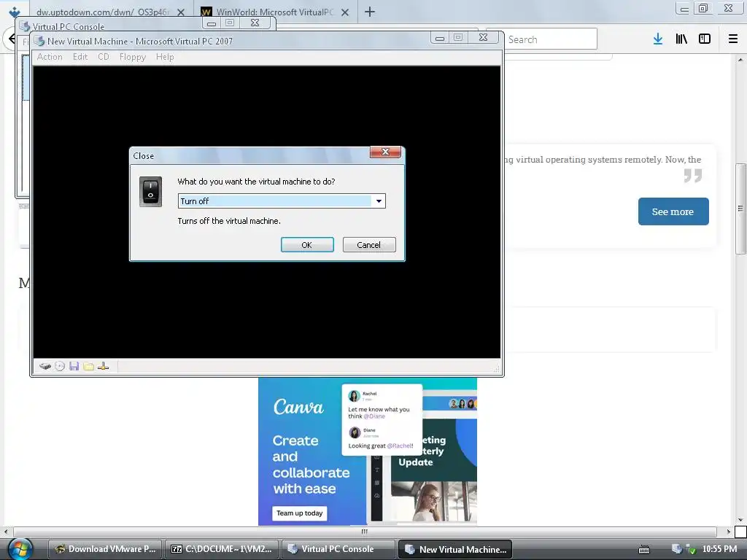Screen dimensions: 747x560
Task: Close the dw.uptodown.com browser tab
Action: pos(181,12)
